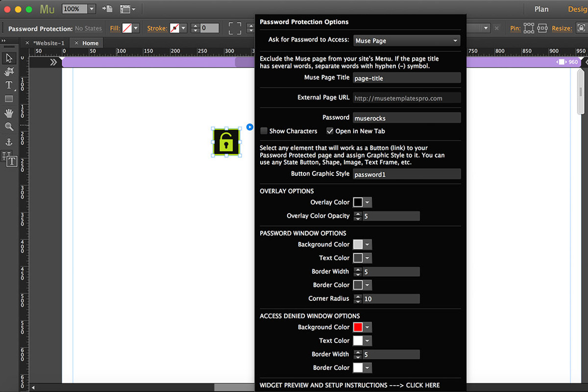Open password window Background Color dropdown arrow

pyautogui.click(x=367, y=245)
